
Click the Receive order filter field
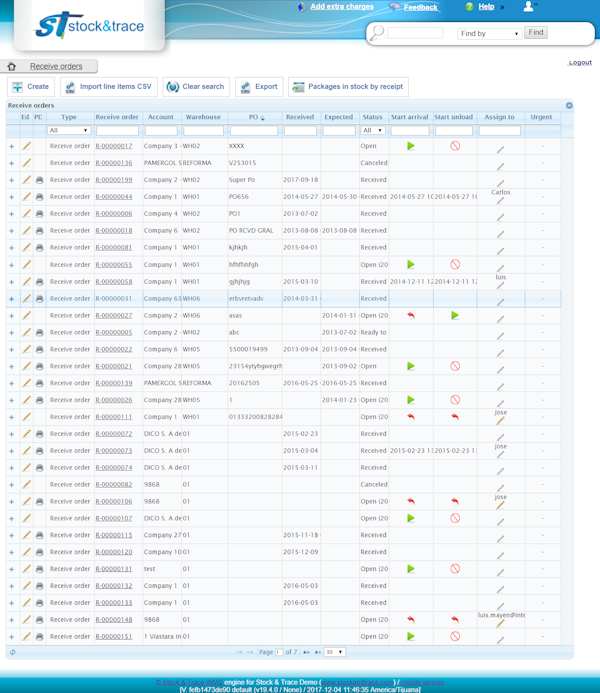click(118, 131)
